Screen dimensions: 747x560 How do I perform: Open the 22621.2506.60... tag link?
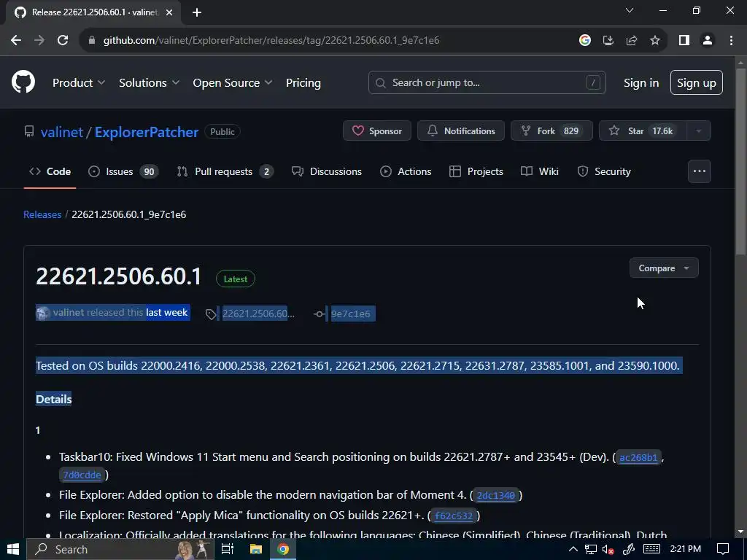click(x=258, y=314)
